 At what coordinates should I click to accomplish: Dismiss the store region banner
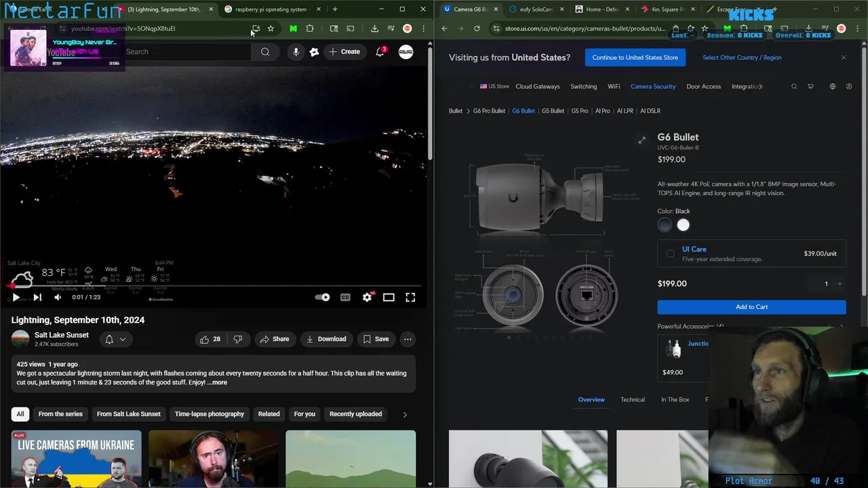click(x=844, y=58)
